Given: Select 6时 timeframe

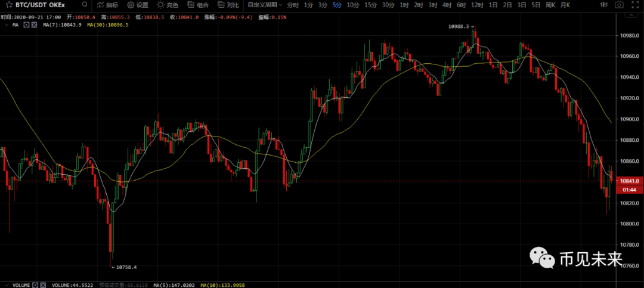Looking at the screenshot, I should (461, 5).
